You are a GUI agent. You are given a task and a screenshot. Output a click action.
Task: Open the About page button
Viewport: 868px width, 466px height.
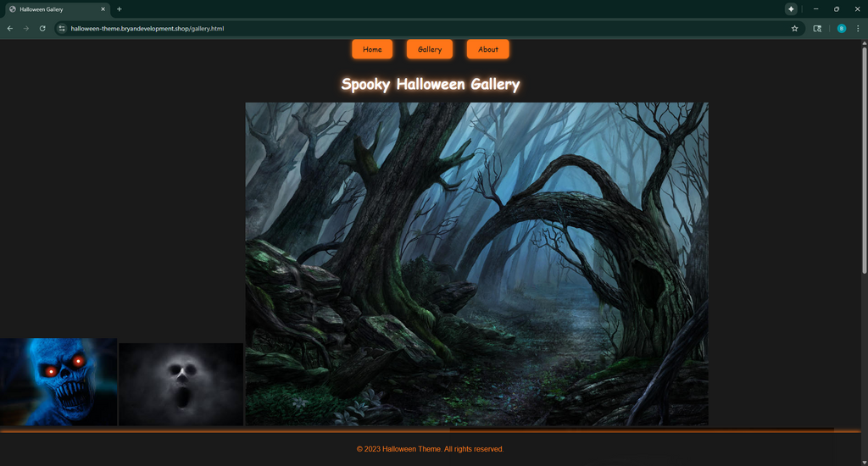(487, 49)
